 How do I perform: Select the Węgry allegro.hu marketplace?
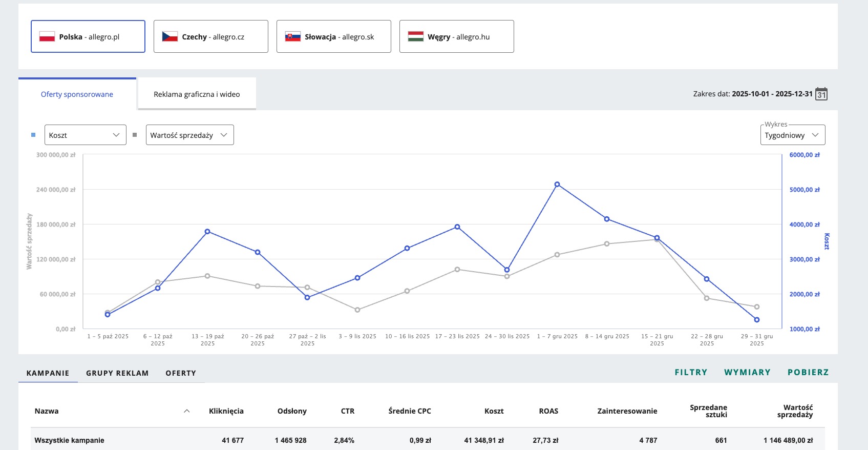(456, 36)
